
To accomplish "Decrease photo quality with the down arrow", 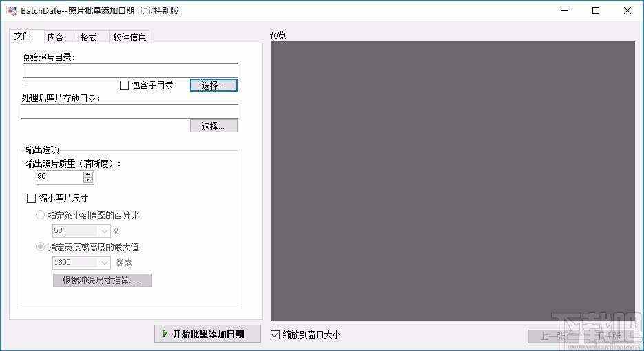I will click(88, 180).
